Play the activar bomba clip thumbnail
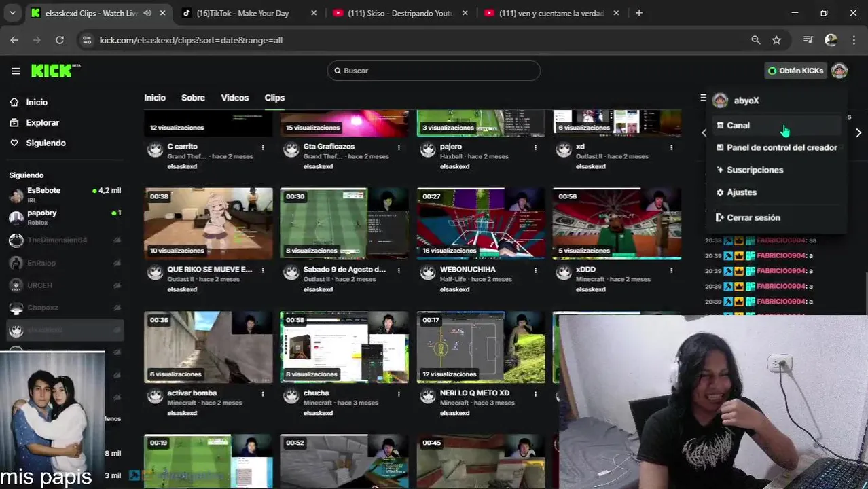The image size is (868, 489). click(x=209, y=347)
